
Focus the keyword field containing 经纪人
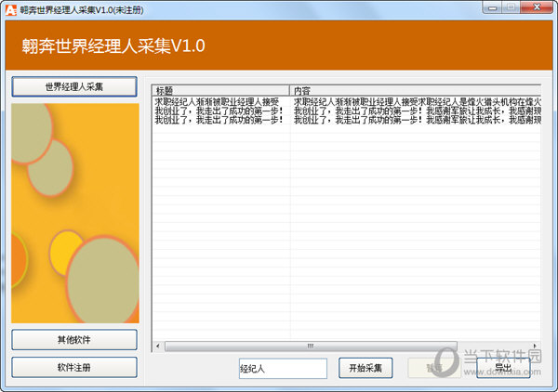click(x=283, y=369)
